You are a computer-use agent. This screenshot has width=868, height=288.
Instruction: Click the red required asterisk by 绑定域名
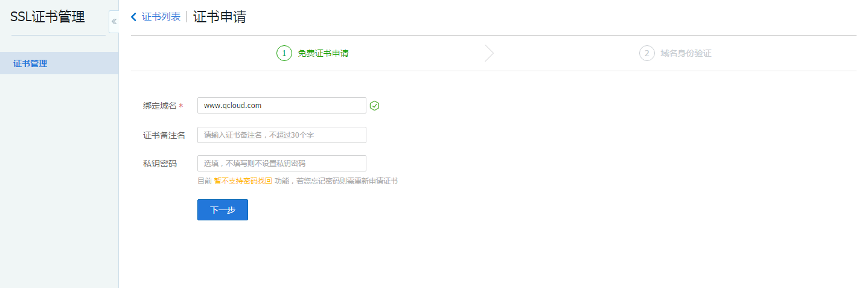(x=181, y=106)
